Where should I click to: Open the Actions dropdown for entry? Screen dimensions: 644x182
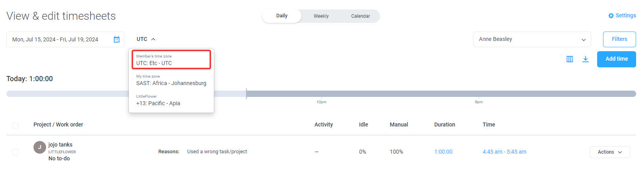tap(610, 152)
